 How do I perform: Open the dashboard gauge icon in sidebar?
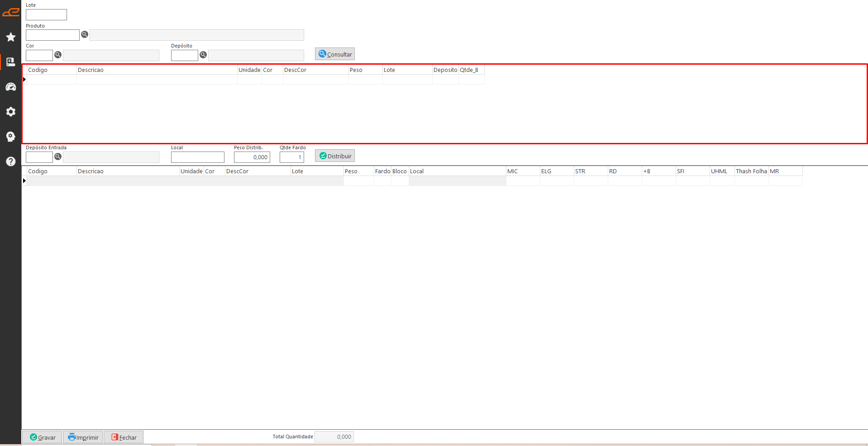tap(11, 87)
